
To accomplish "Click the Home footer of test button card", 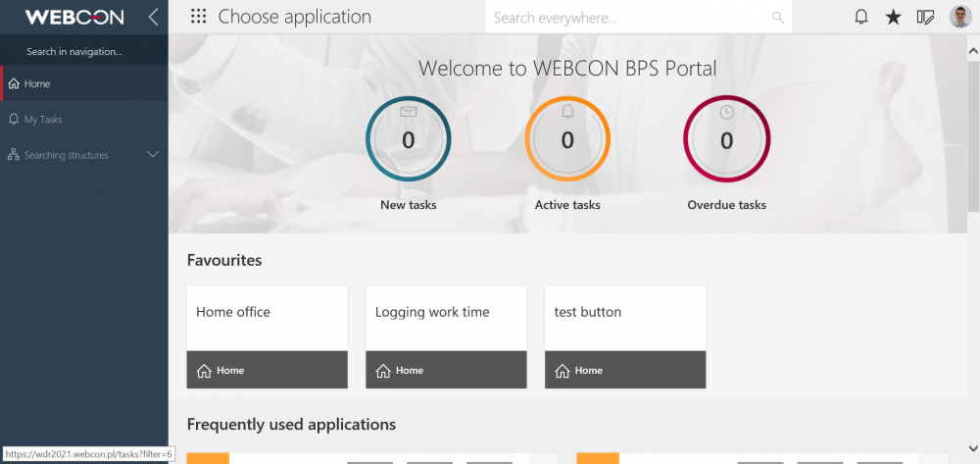I will pyautogui.click(x=625, y=370).
